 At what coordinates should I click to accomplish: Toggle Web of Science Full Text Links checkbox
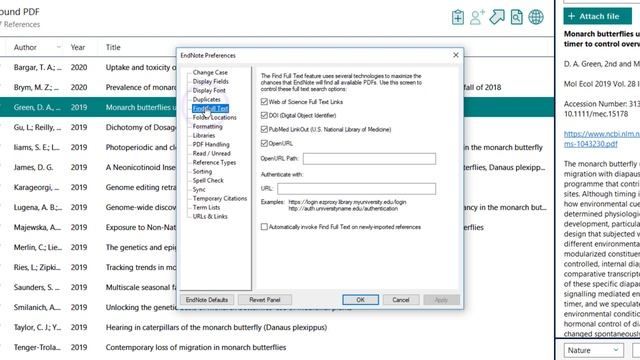(264, 102)
